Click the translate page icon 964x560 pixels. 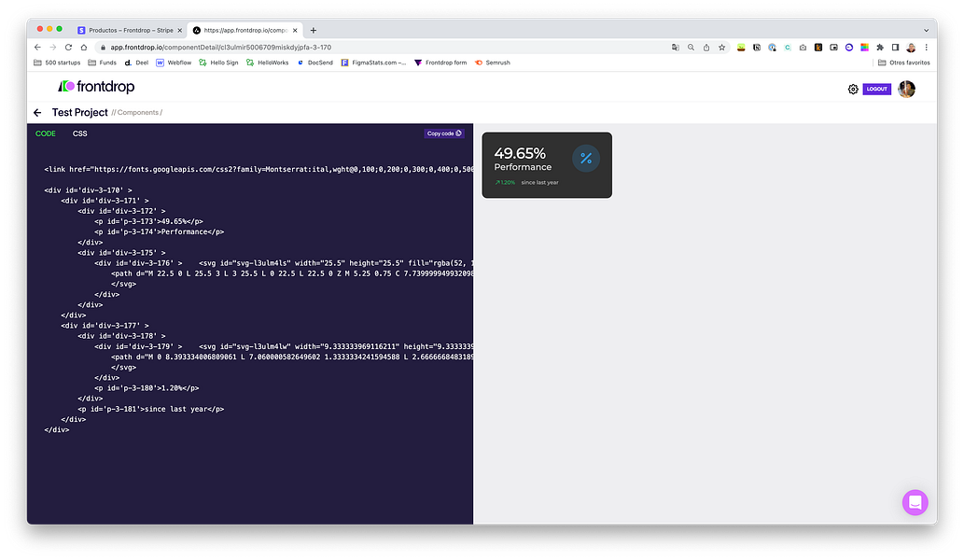click(675, 48)
